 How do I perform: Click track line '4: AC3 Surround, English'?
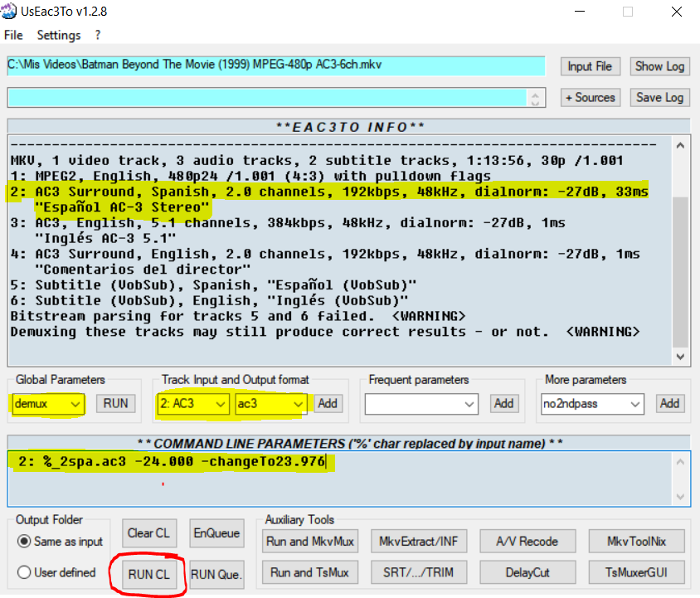325,254
